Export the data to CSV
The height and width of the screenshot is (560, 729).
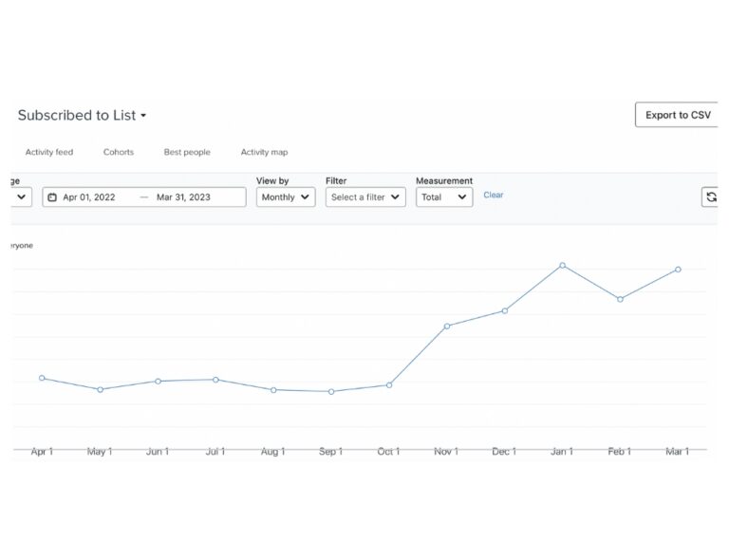(x=677, y=115)
